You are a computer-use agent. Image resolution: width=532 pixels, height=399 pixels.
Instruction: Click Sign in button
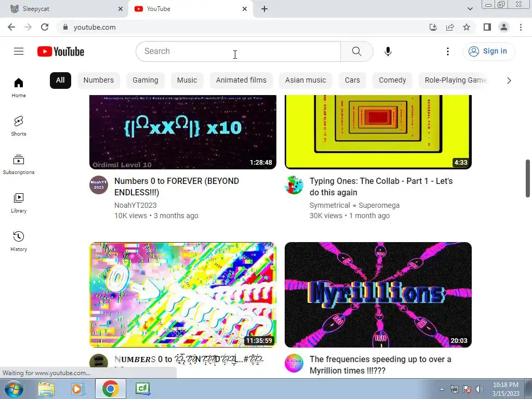488,51
